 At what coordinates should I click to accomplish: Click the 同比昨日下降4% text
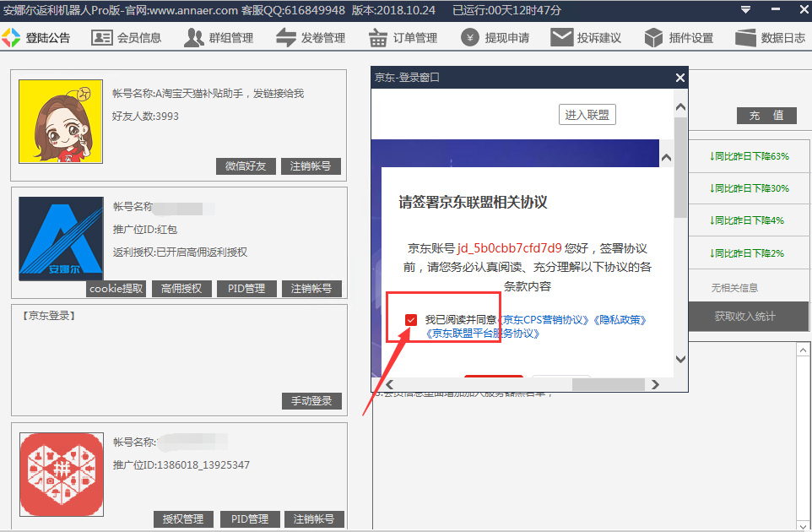tap(746, 220)
